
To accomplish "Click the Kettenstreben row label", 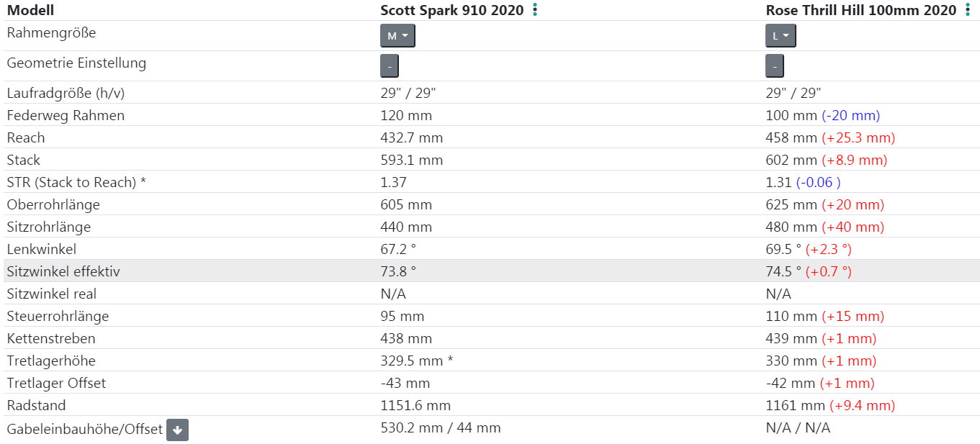I will tap(51, 338).
